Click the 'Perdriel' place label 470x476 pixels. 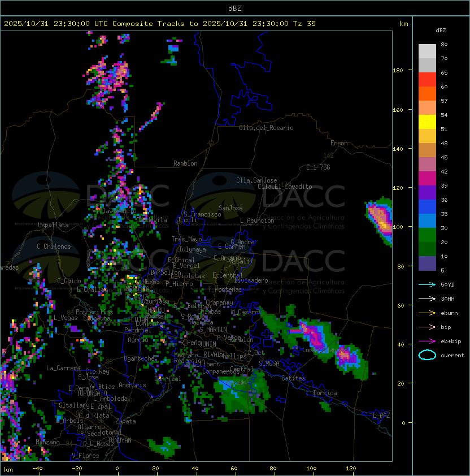138,330
